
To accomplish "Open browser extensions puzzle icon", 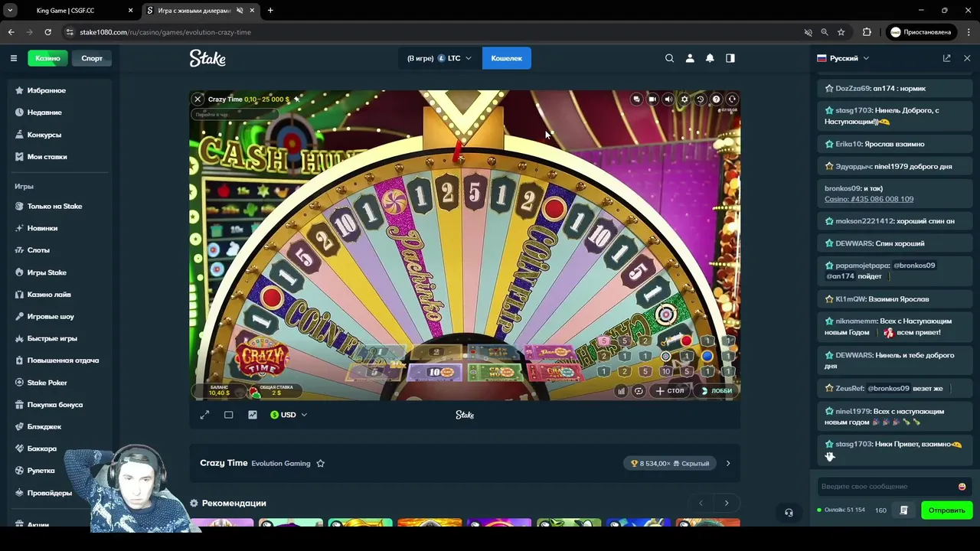I will 867,32.
